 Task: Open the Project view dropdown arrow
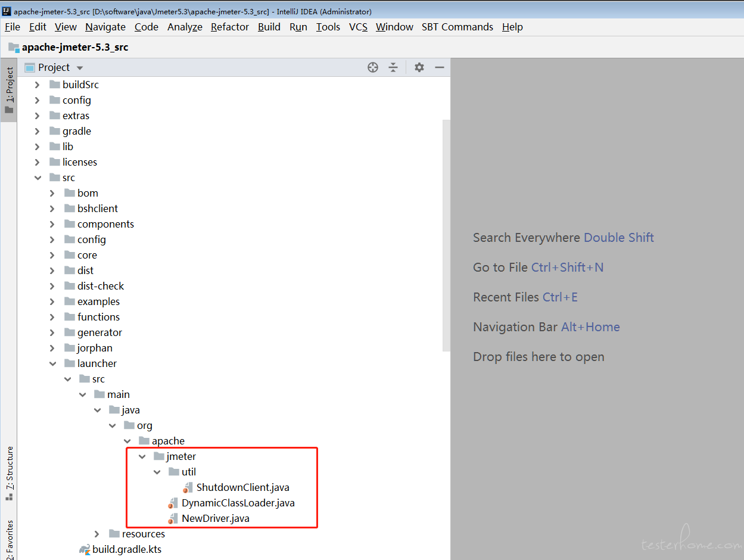(x=80, y=68)
